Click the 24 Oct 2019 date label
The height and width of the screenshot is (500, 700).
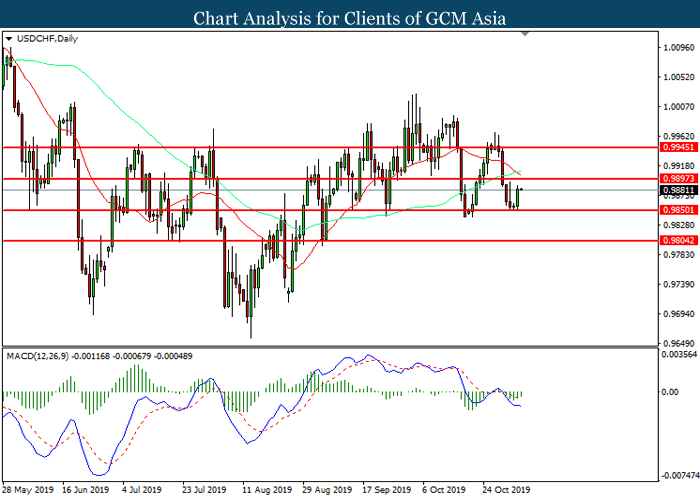506,490
